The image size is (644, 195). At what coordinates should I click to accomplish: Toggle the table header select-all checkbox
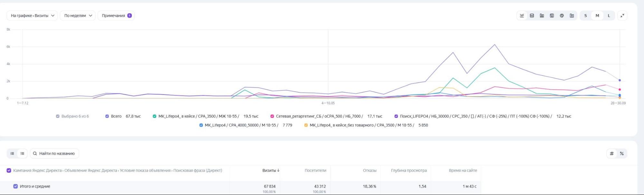(x=9, y=170)
